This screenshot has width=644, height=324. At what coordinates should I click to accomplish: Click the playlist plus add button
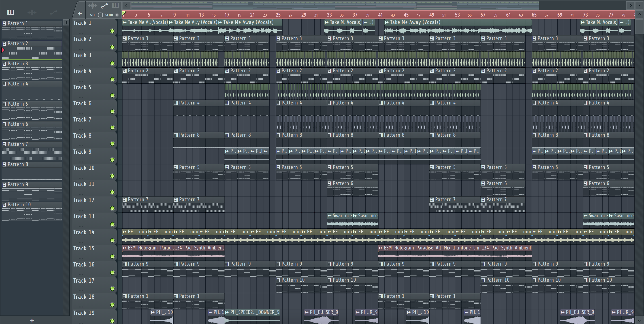(80, 13)
